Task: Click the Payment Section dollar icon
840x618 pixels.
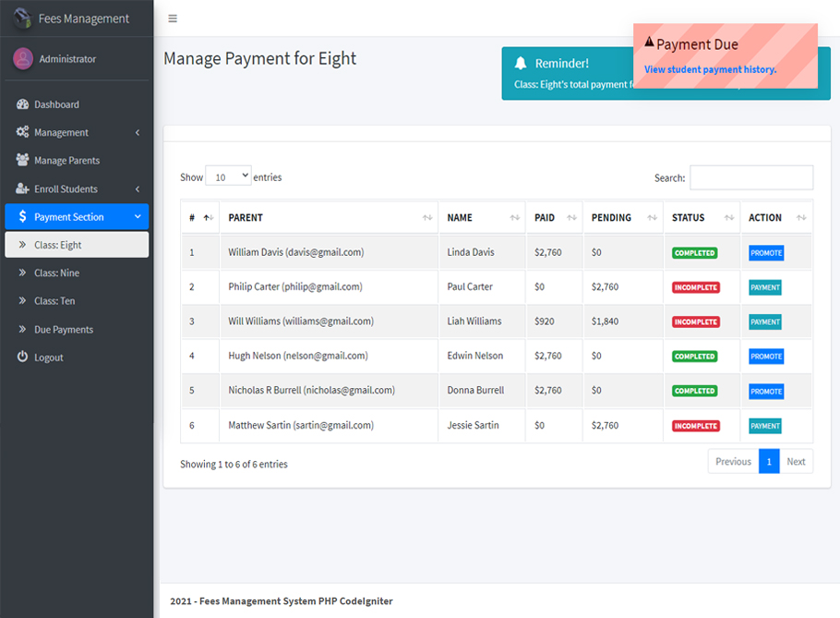Action: [22, 216]
